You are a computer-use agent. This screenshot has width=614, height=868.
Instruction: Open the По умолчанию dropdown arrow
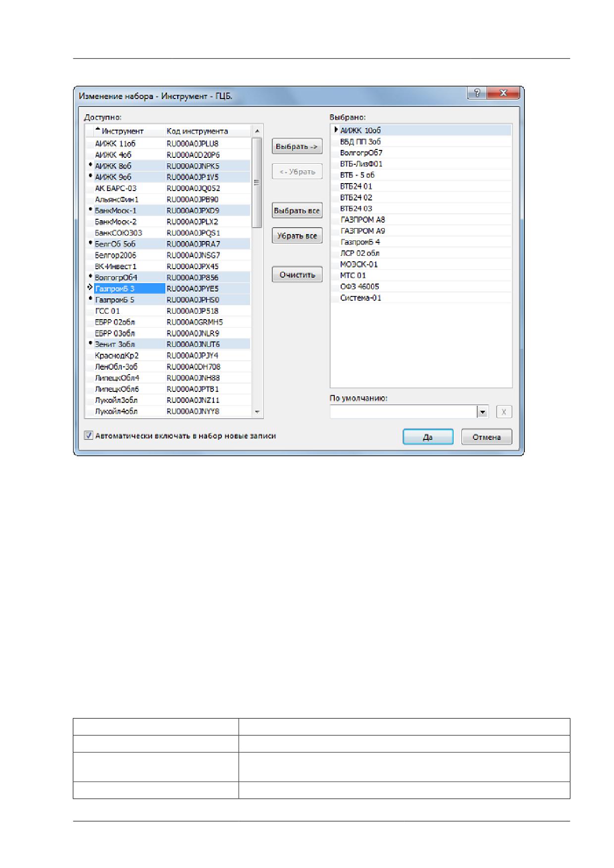click(482, 412)
